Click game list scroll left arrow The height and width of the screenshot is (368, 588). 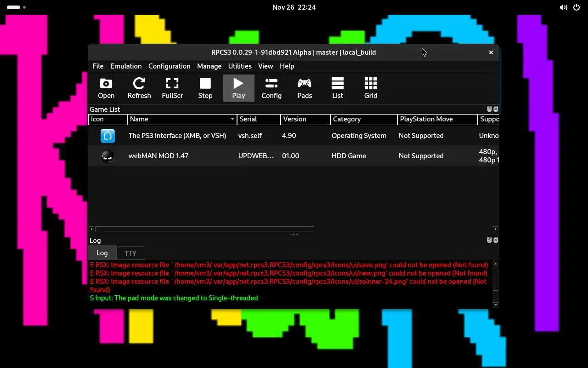coord(91,229)
